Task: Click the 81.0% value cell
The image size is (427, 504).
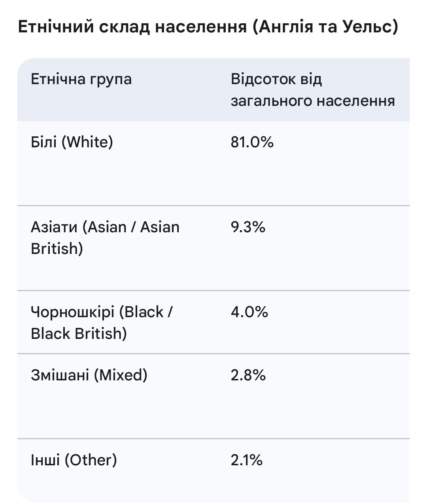Action: (x=252, y=142)
